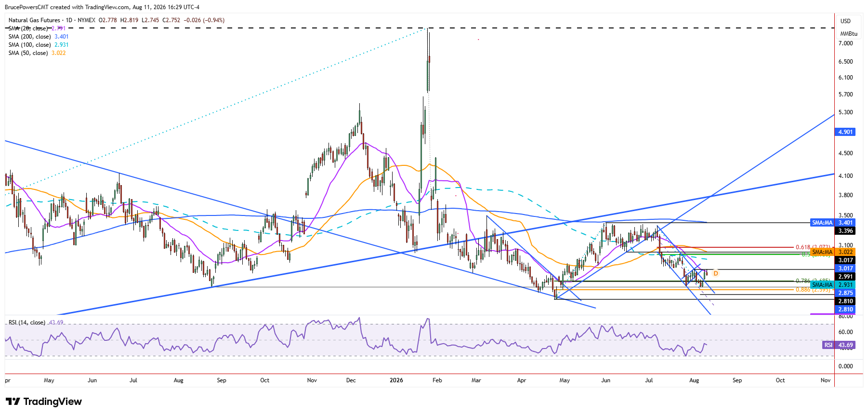
Task: Click the blue 2.810 price label
Action: point(845,309)
